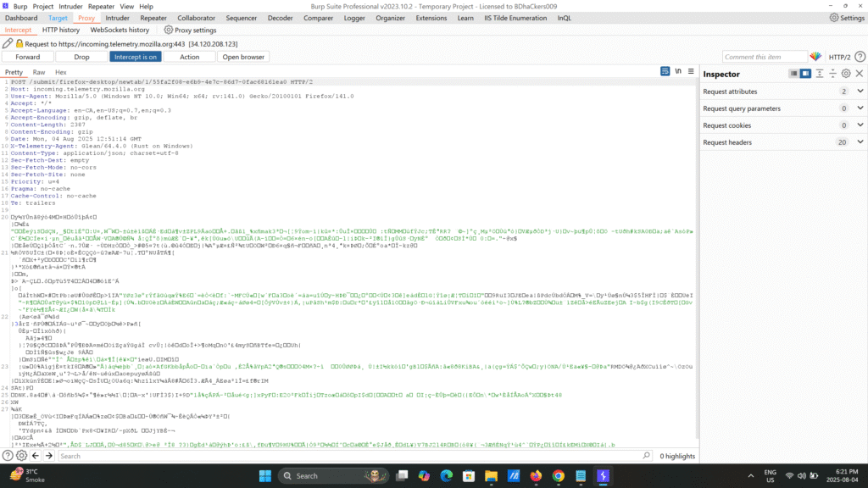
Task: Expand all Inspector sections icon
Action: point(820,74)
